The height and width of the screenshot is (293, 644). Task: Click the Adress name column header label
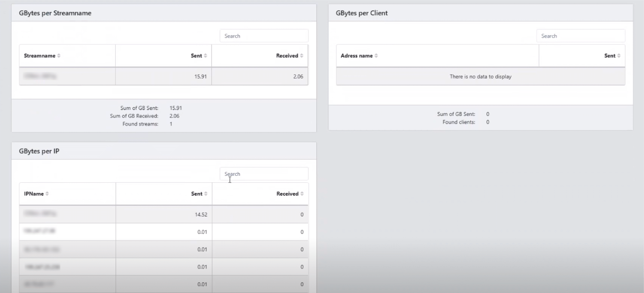[x=356, y=56]
